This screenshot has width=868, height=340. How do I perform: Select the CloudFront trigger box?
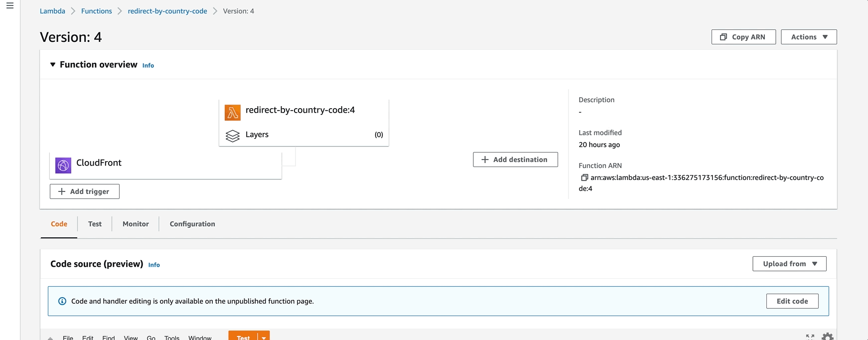tap(165, 166)
